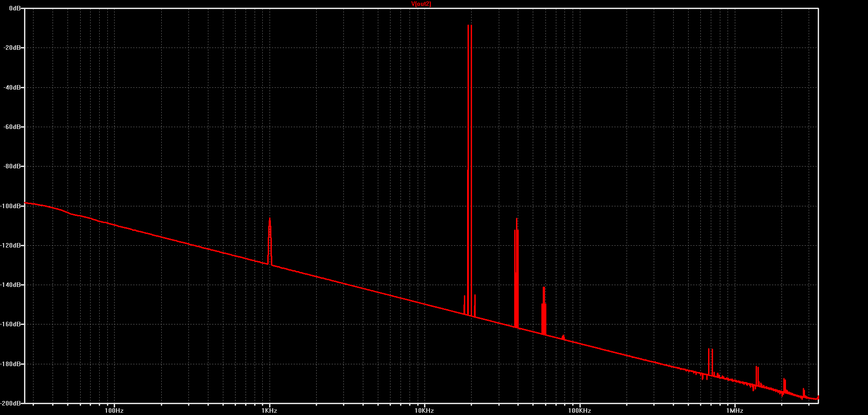Click the -40dB vertical axis label
868x415 pixels.
tap(12, 87)
